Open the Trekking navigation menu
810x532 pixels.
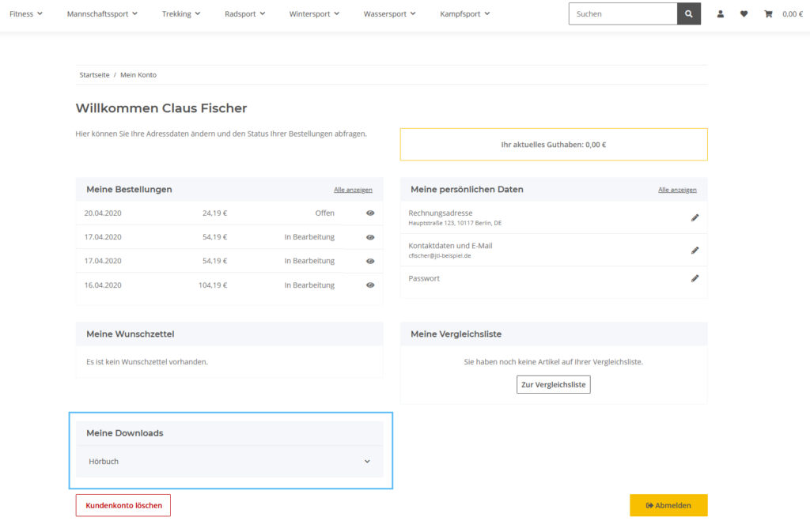[x=181, y=14]
